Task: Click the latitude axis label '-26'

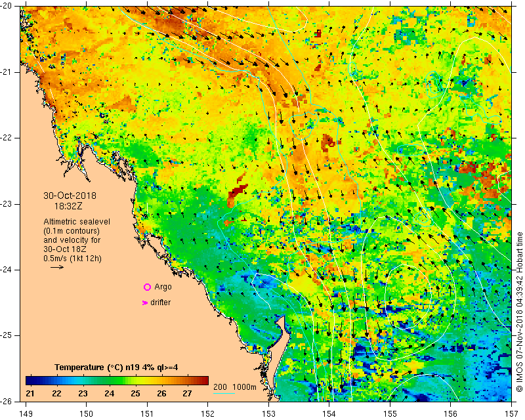Action: coord(7,401)
